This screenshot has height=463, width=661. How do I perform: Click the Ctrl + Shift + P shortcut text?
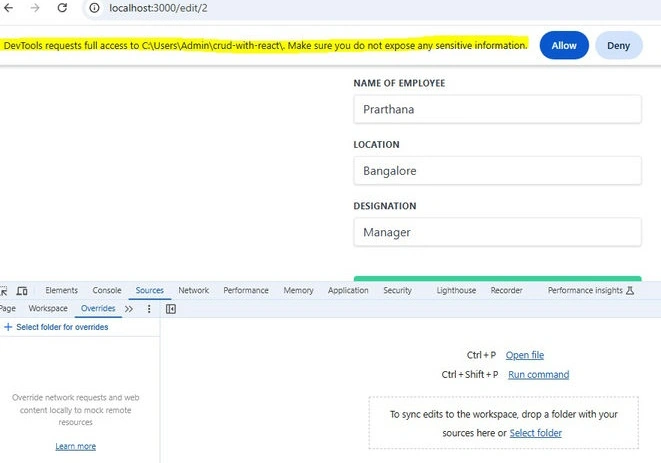[470, 374]
